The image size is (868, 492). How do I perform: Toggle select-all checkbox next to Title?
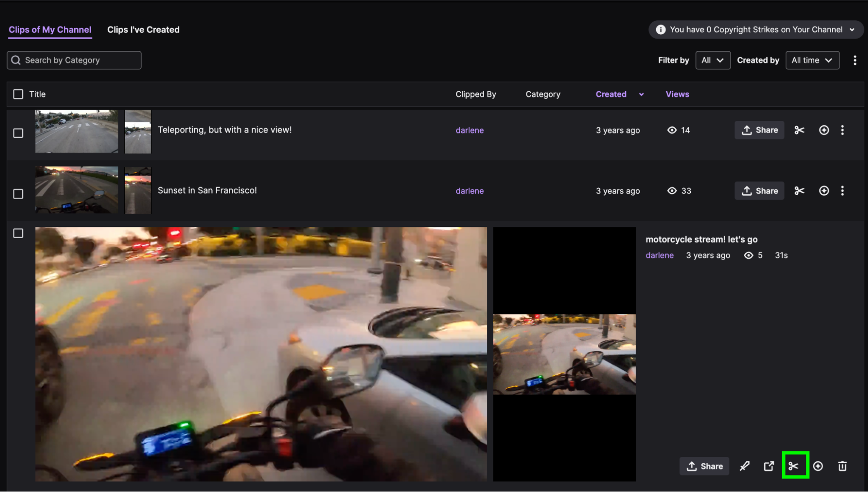[18, 94]
